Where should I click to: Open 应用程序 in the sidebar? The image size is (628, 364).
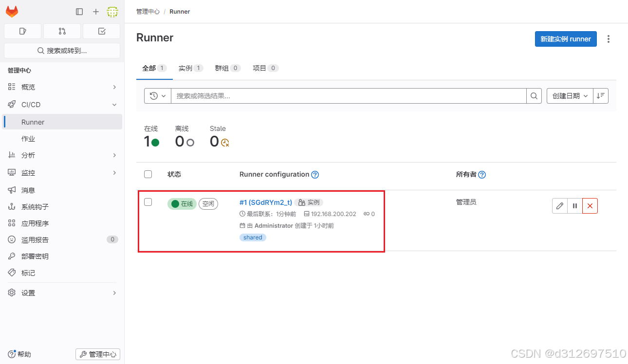(62, 223)
